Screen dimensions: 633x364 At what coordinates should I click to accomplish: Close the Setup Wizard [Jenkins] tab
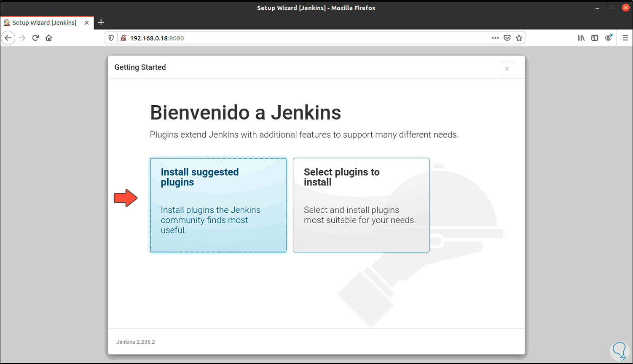(x=87, y=23)
